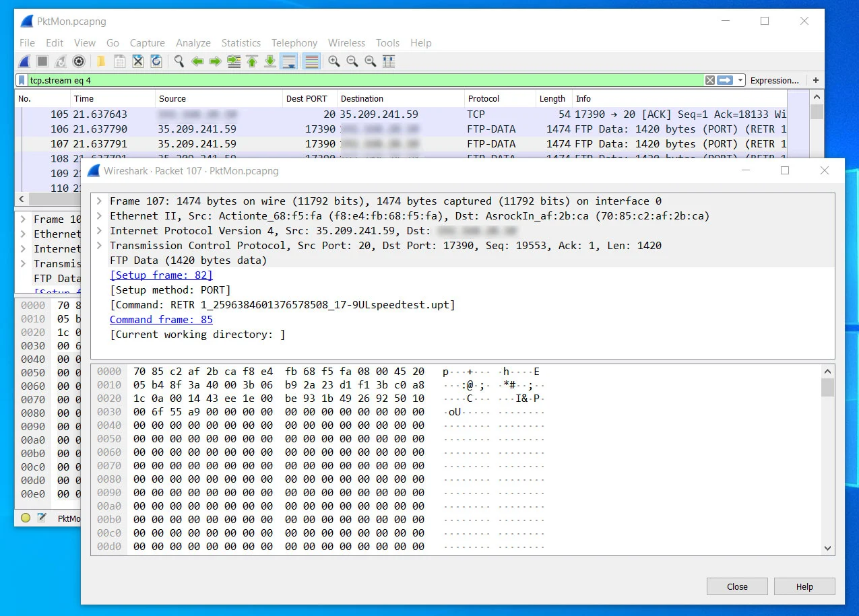Open the Wireless menu
859x616 pixels.
click(x=346, y=43)
